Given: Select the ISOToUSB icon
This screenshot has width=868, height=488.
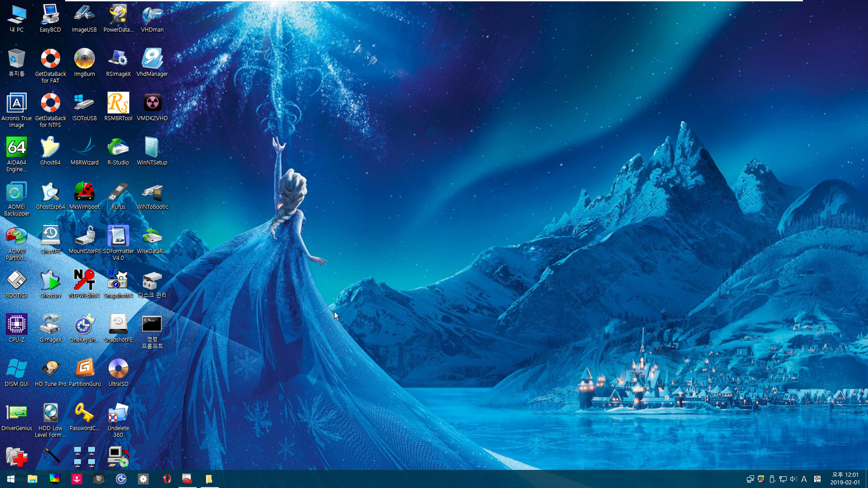Looking at the screenshot, I should tap(84, 107).
